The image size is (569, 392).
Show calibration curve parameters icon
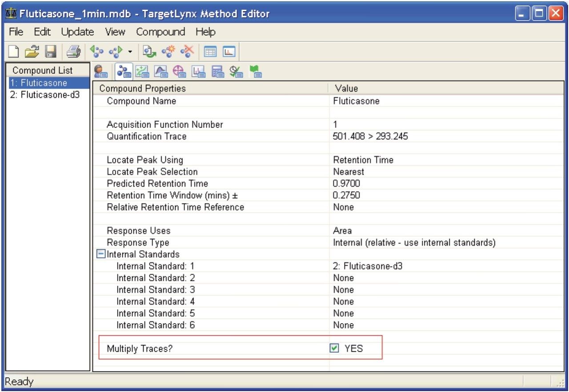[143, 72]
